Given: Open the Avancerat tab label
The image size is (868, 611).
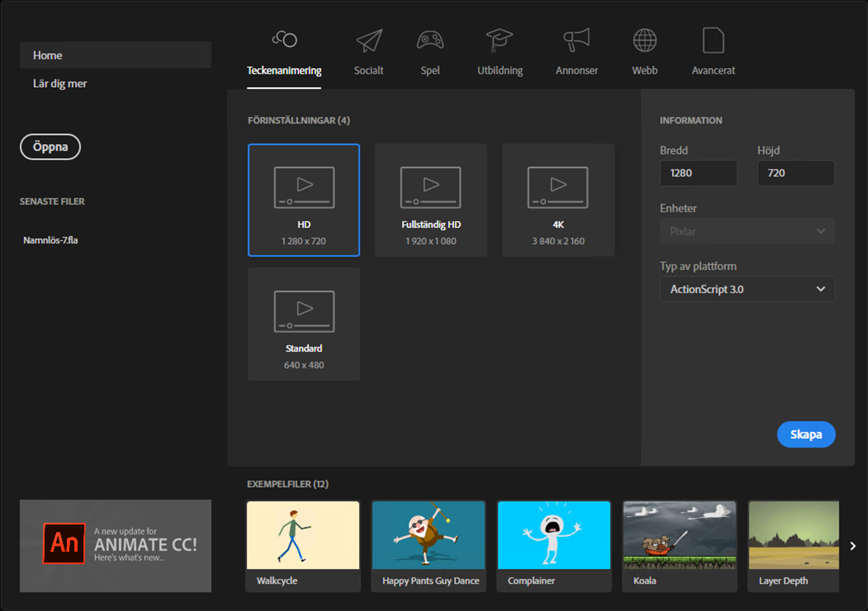Looking at the screenshot, I should click(713, 71).
